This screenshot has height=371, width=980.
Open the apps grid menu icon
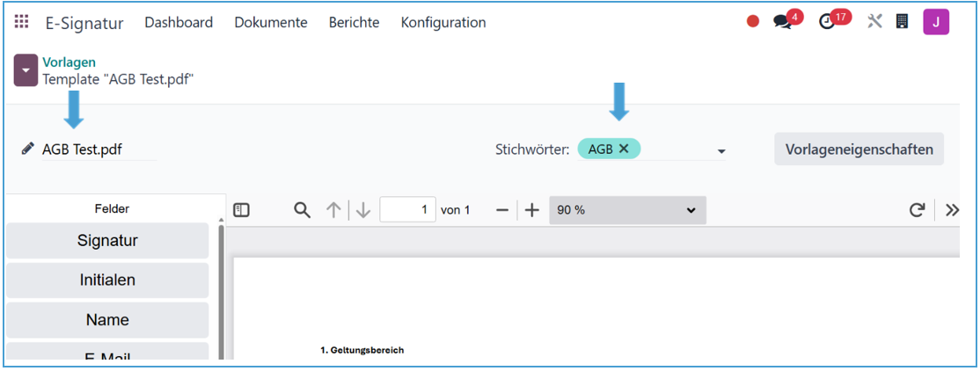tap(21, 22)
